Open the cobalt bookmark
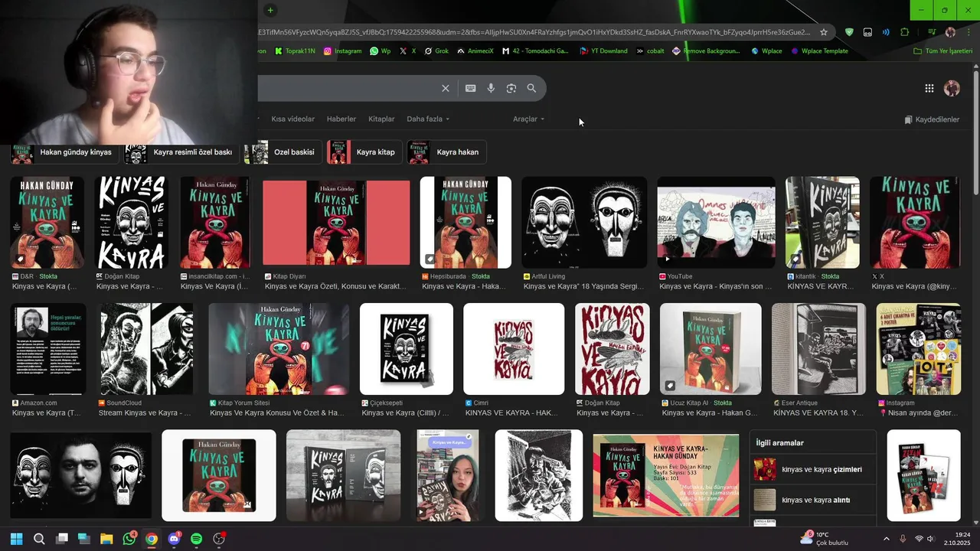Image resolution: width=980 pixels, height=551 pixels. pyautogui.click(x=650, y=51)
